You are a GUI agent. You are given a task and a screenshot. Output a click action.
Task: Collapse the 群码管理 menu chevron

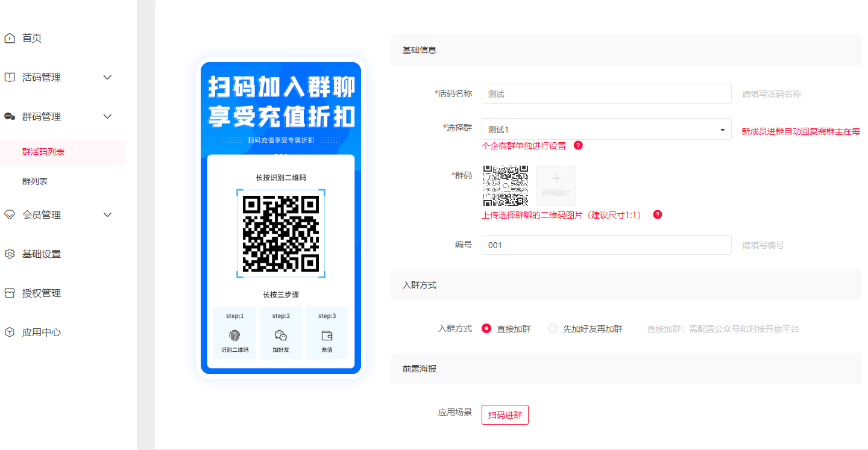click(x=108, y=117)
